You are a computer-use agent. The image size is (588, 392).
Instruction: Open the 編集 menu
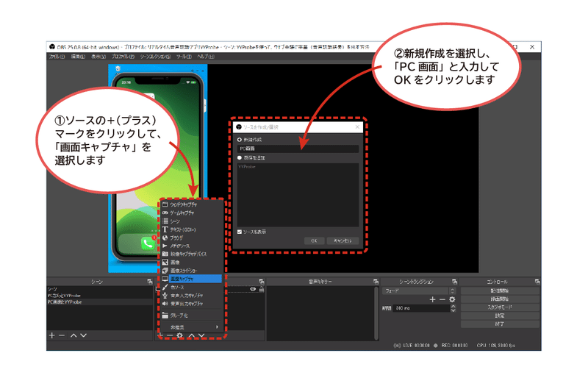click(78, 57)
